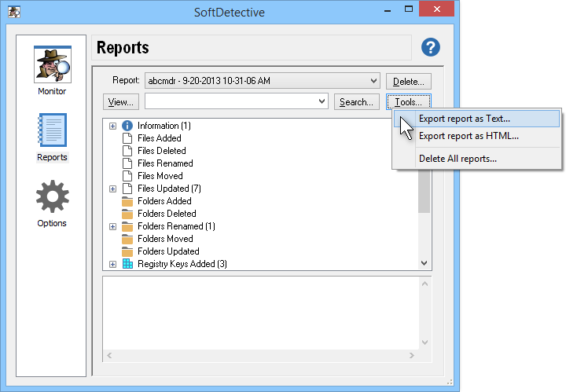This screenshot has width=566, height=392.
Task: Click the Files Updated page icon
Action: [x=127, y=189]
